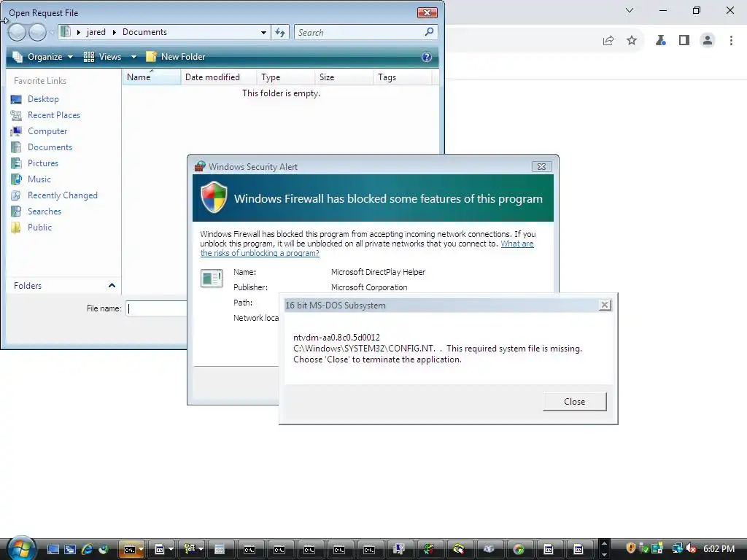Focus the Search field in the file dialog

point(359,32)
